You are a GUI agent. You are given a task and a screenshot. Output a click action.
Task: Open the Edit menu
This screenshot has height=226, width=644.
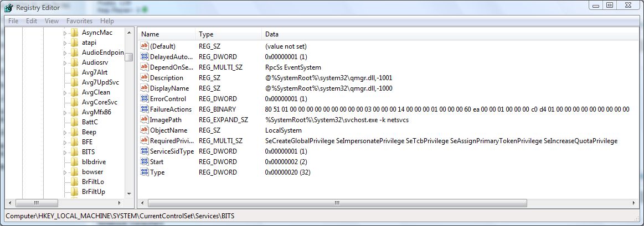pyautogui.click(x=32, y=21)
